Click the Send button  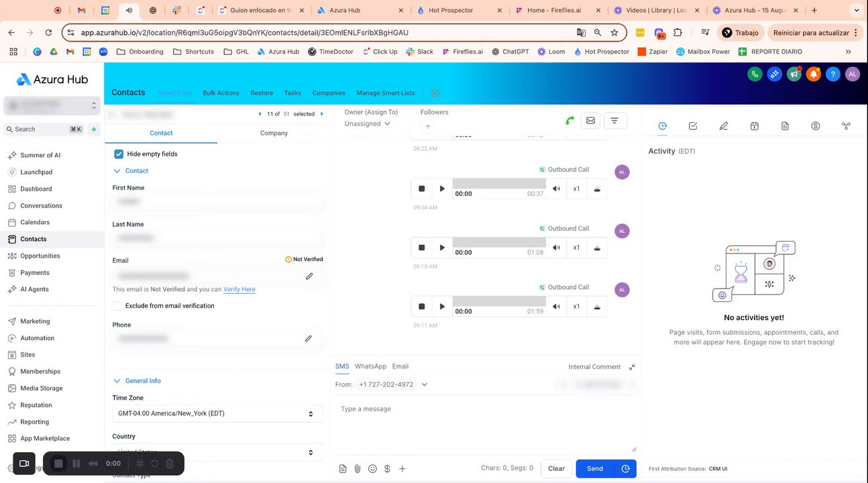(595, 469)
